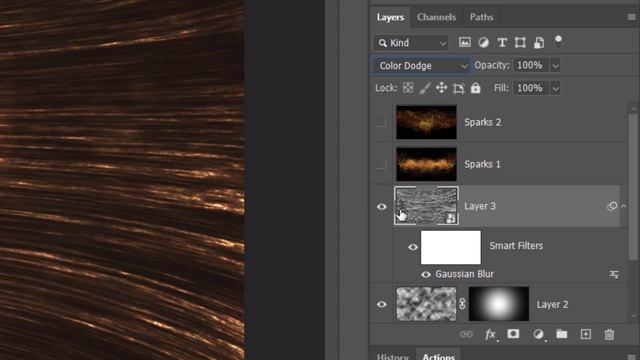Toggle layer filtering on/off switch
Screen dimensions: 640x360
pos(558,41)
